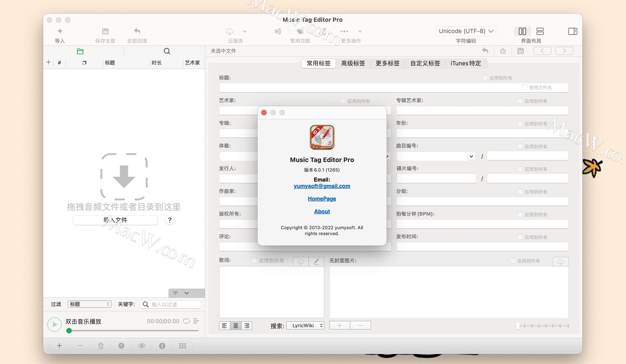This screenshot has width=626, height=364.
Task: Switch to the Advanced Tags tab
Action: [x=353, y=63]
